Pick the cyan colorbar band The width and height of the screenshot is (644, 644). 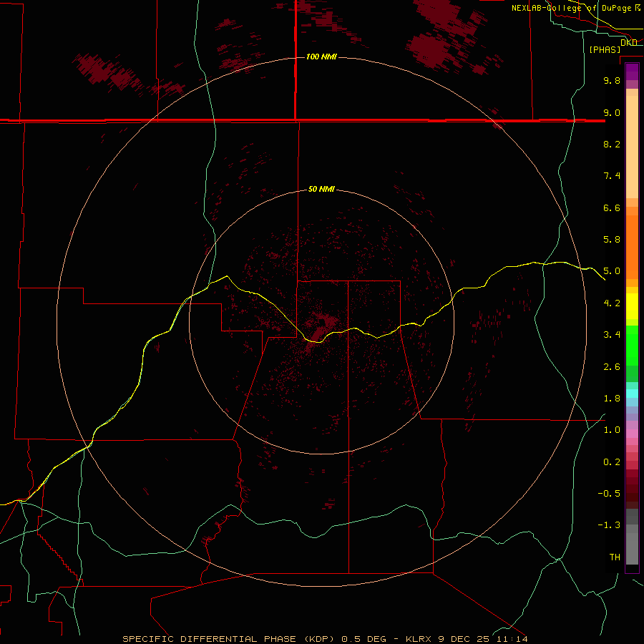tap(632, 394)
